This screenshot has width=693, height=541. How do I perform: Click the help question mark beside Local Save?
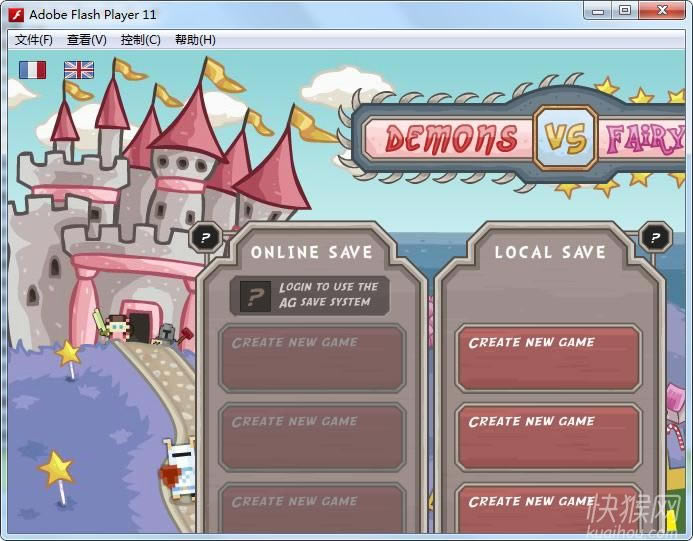(655, 237)
